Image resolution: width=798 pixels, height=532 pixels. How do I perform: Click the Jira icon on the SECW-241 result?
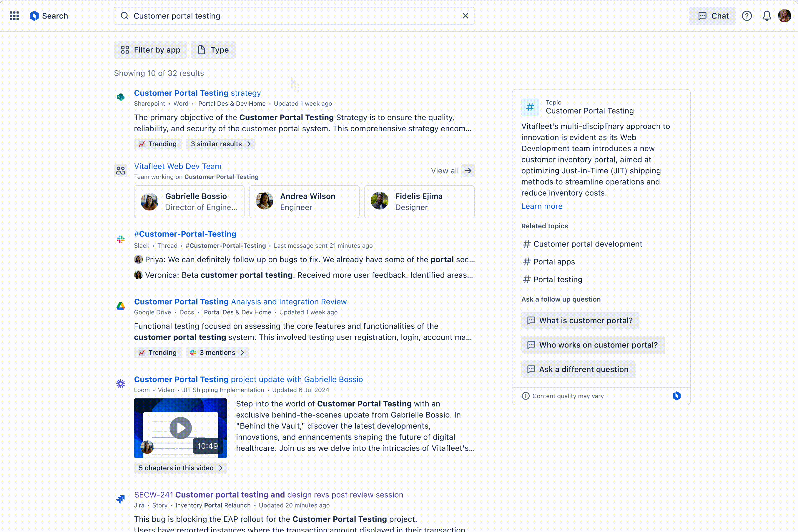point(120,499)
